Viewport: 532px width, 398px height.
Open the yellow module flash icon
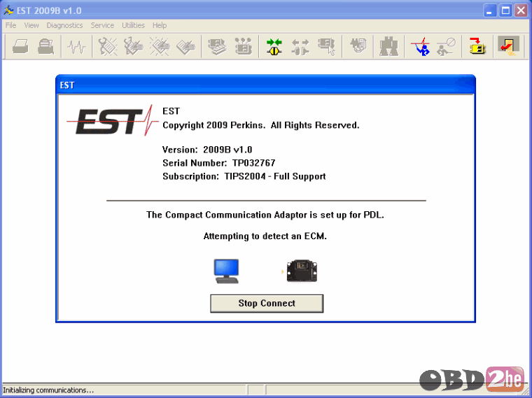click(477, 46)
